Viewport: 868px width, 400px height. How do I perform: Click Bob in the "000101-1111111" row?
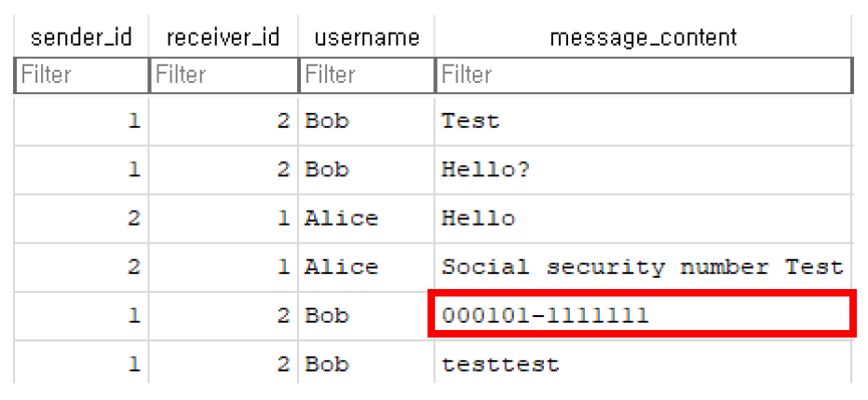click(327, 315)
